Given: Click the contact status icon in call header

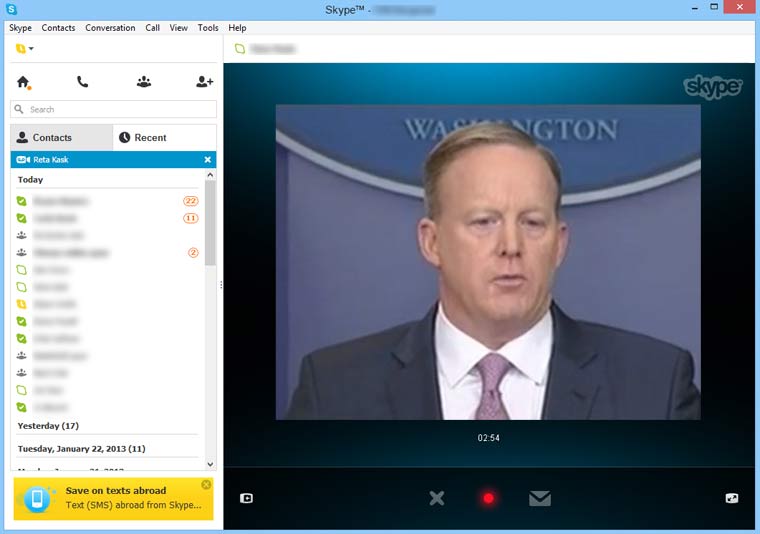Looking at the screenshot, I should (x=240, y=48).
